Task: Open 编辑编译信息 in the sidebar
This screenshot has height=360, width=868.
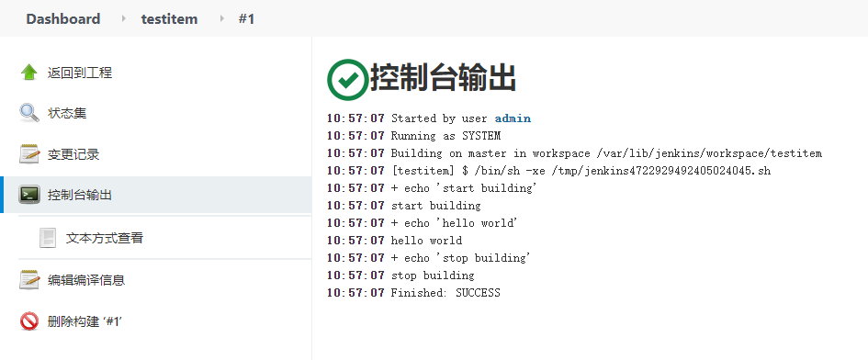Action: (86, 280)
